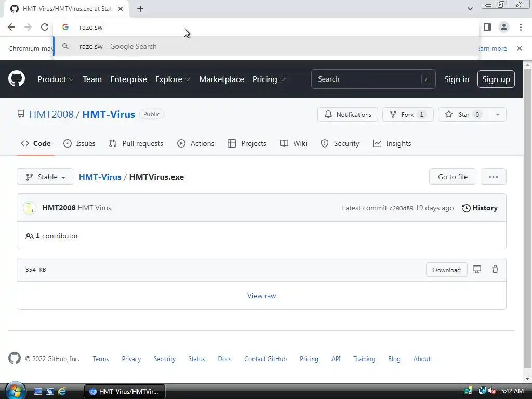Click the HMT2008 user avatar in commit row
532x399 pixels.
(x=30, y=208)
